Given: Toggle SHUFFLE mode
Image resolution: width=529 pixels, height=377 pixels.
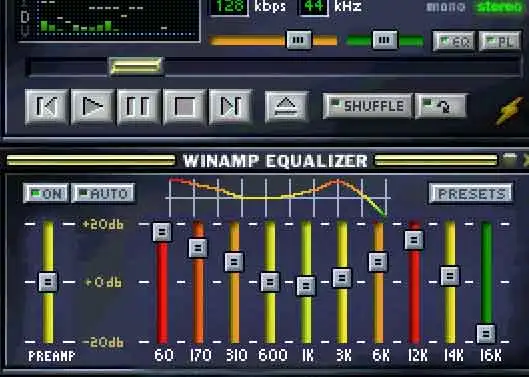Looking at the screenshot, I should tap(367, 106).
